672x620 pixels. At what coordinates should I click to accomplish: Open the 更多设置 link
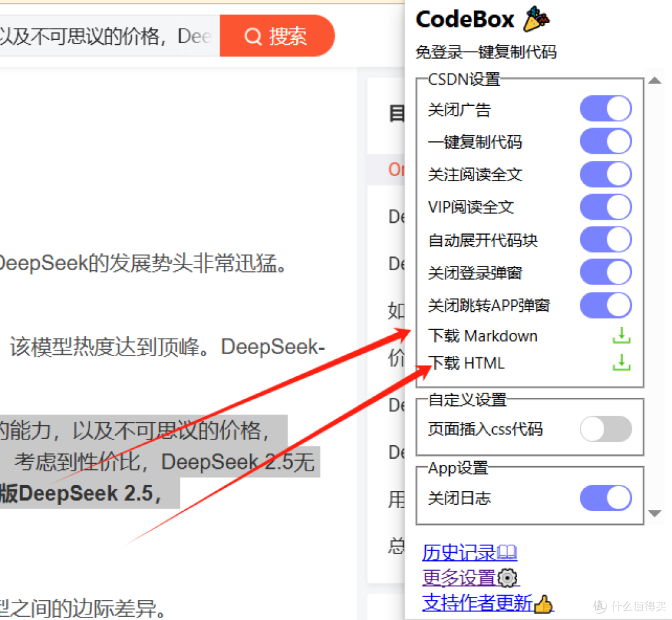470,577
